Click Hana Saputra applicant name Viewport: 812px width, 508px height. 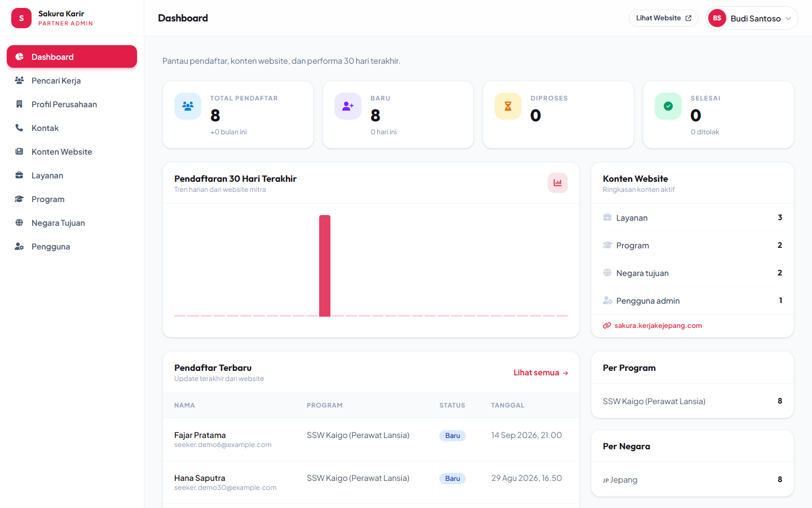tap(200, 478)
